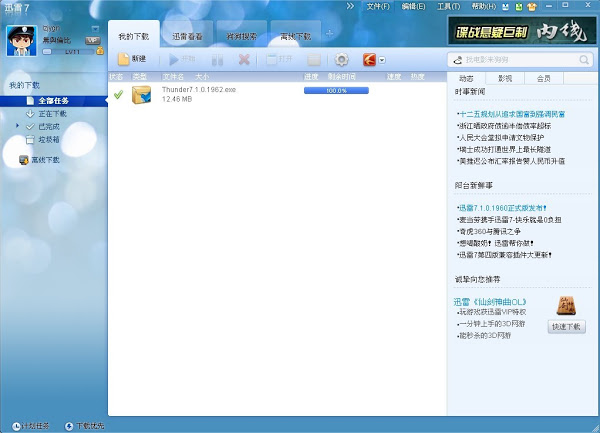Sort by 文件名 column header
600x433 pixels.
[173, 77]
